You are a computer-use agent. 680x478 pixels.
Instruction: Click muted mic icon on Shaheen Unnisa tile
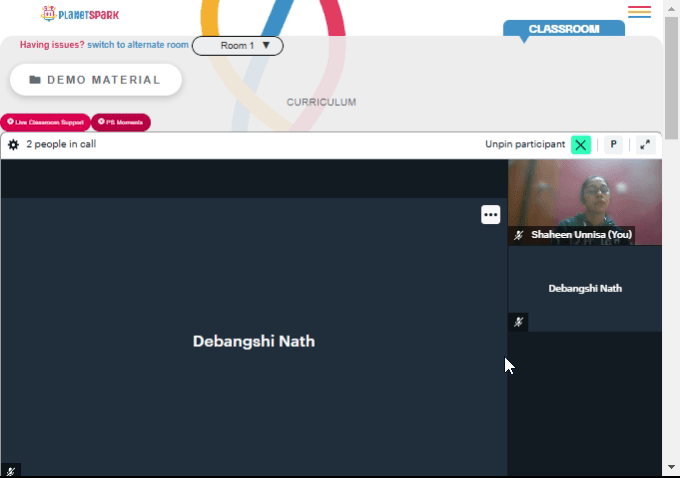point(518,235)
